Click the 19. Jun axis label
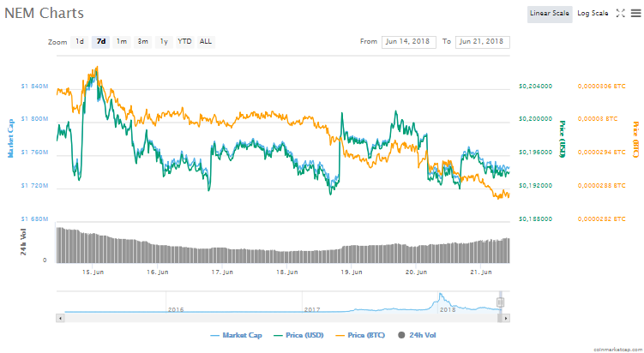The image size is (644, 353). 352,272
